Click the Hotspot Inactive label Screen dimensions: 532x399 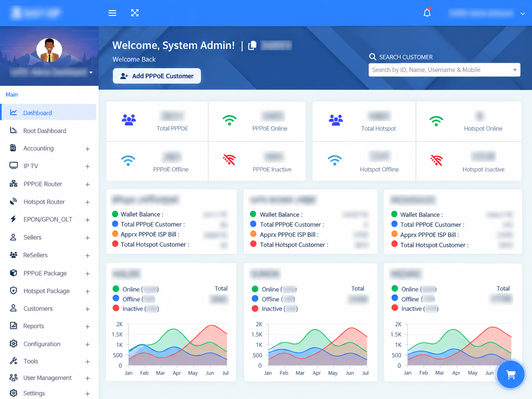484,169
